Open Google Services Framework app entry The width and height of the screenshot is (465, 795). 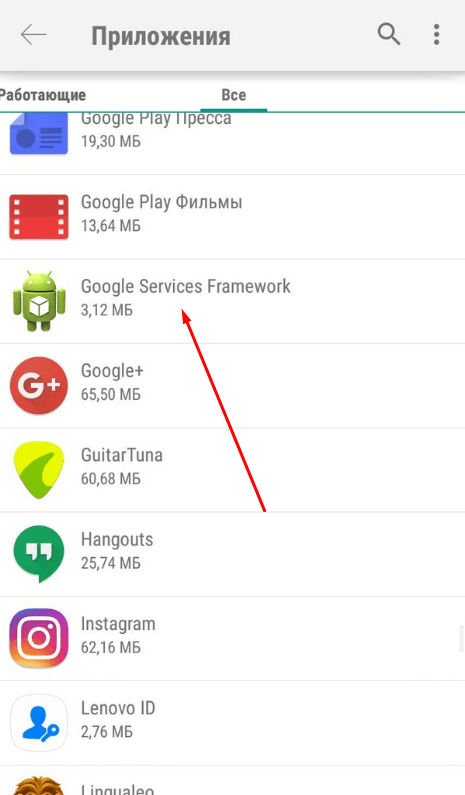click(232, 301)
